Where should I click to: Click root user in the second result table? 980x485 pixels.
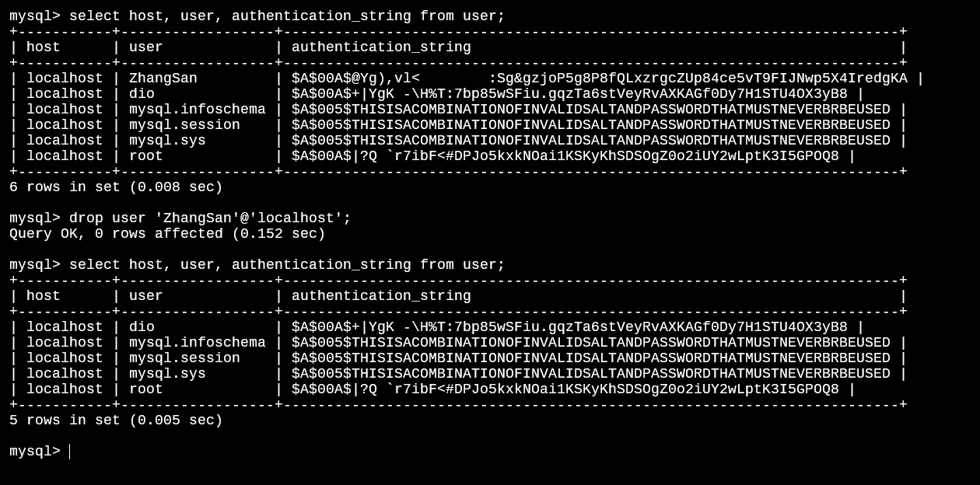[x=145, y=389]
